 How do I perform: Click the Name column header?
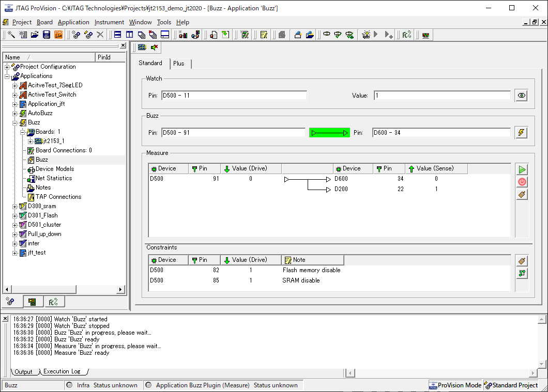click(x=49, y=57)
